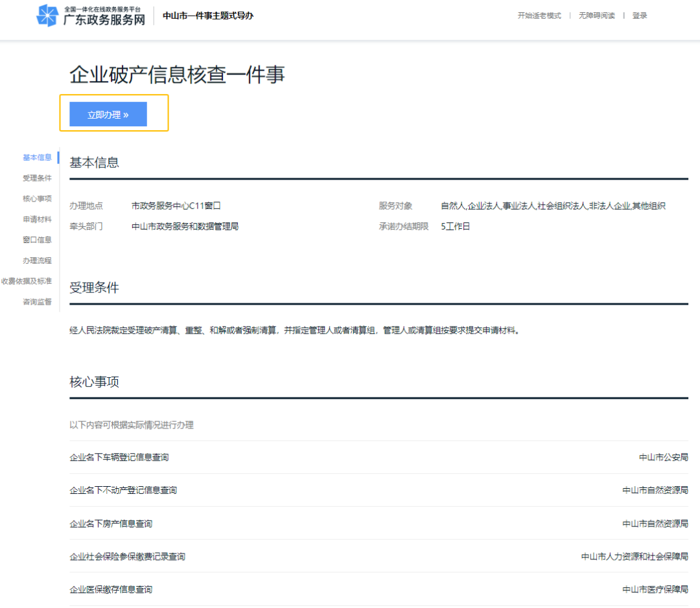700x608 pixels.
Task: Select 办理流程 in the sidebar
Action: tap(36, 260)
